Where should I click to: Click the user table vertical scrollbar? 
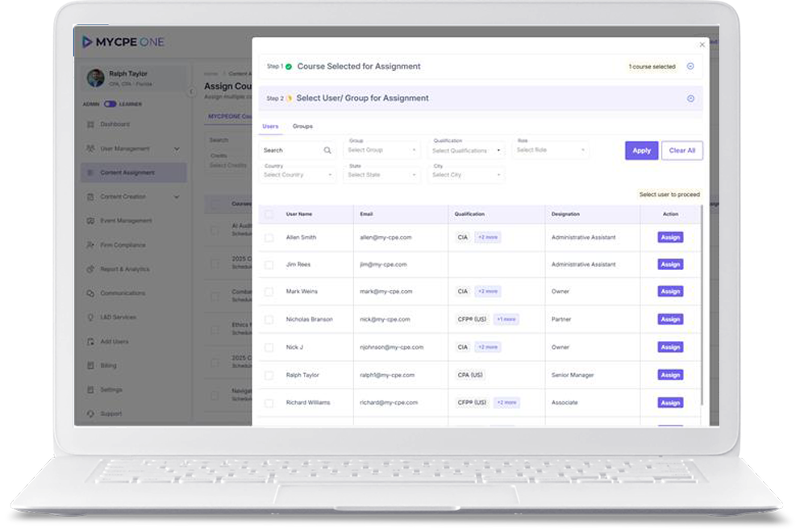click(x=702, y=306)
